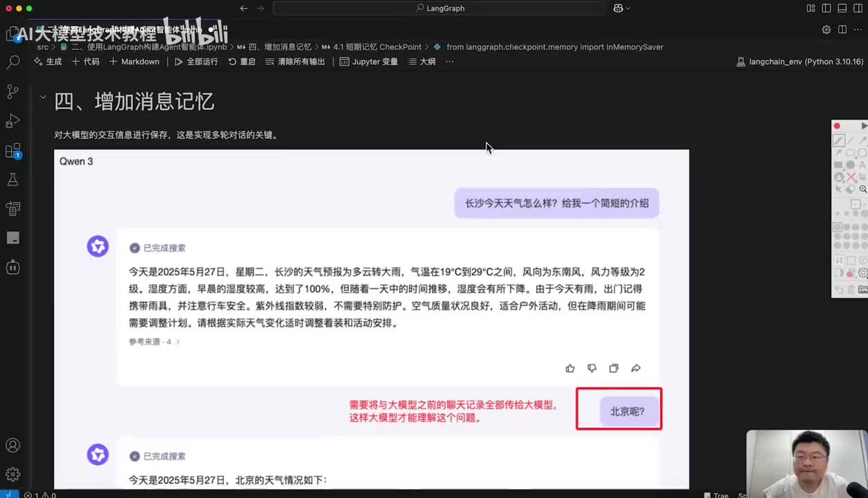Select the magnifier zoom tool in annotation palette

(862, 189)
